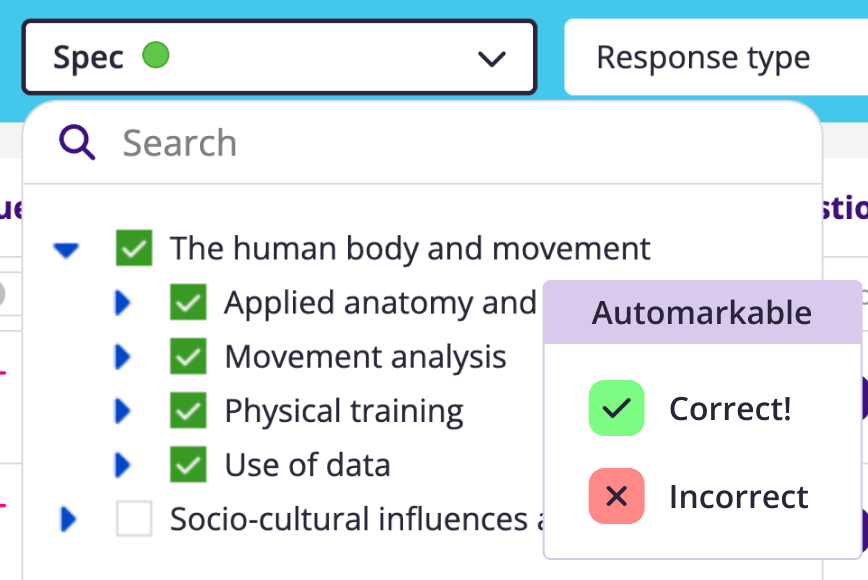Open the Response type dropdown
Image resolution: width=868 pixels, height=580 pixels.
point(716,57)
